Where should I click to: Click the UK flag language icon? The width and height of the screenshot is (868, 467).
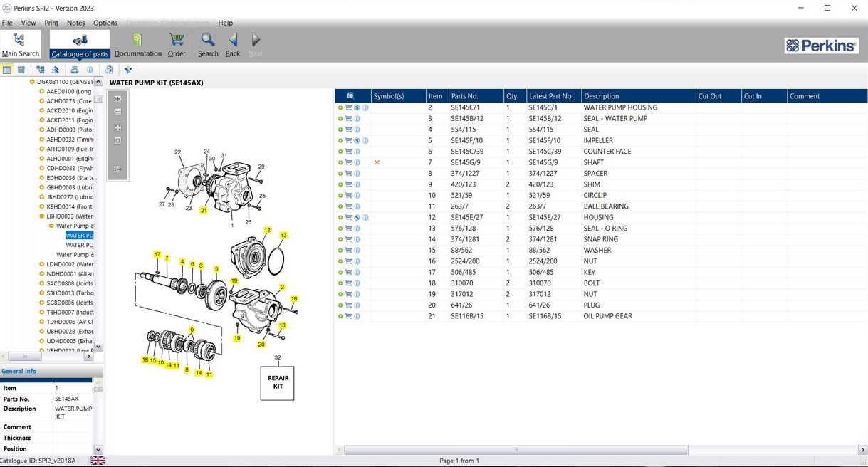coord(98,461)
